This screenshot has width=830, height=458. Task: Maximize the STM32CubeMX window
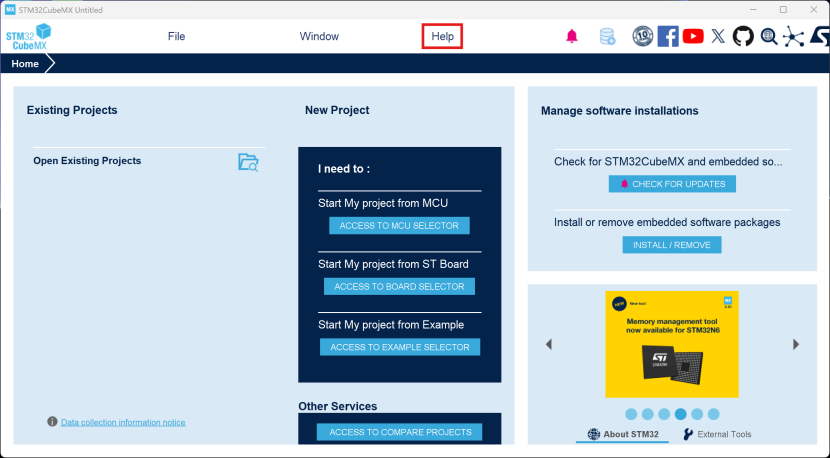[x=783, y=10]
